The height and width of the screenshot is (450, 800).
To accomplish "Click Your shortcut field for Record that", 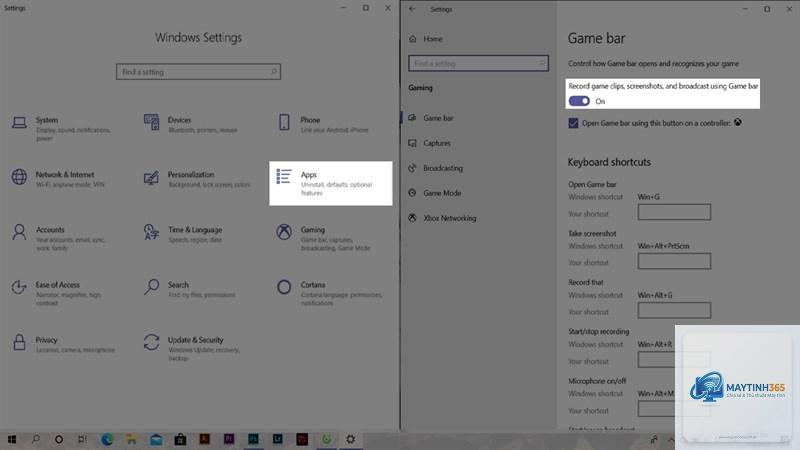I will pyautogui.click(x=674, y=310).
